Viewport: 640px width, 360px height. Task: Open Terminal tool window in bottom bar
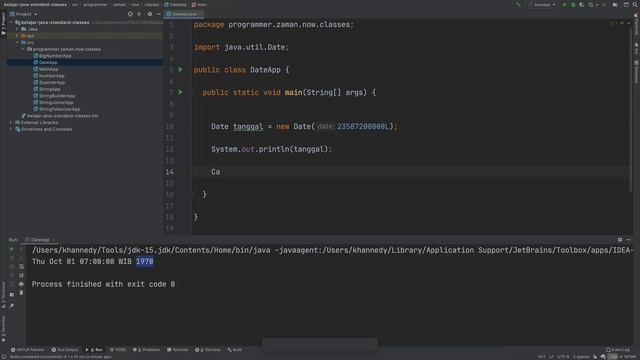[x=178, y=350]
